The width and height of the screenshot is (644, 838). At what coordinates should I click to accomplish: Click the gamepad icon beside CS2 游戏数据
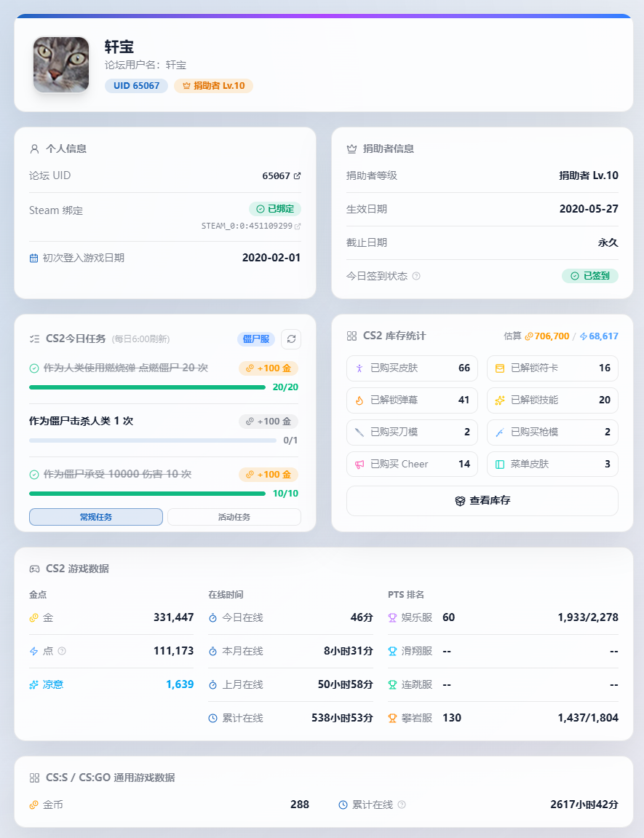point(34,569)
